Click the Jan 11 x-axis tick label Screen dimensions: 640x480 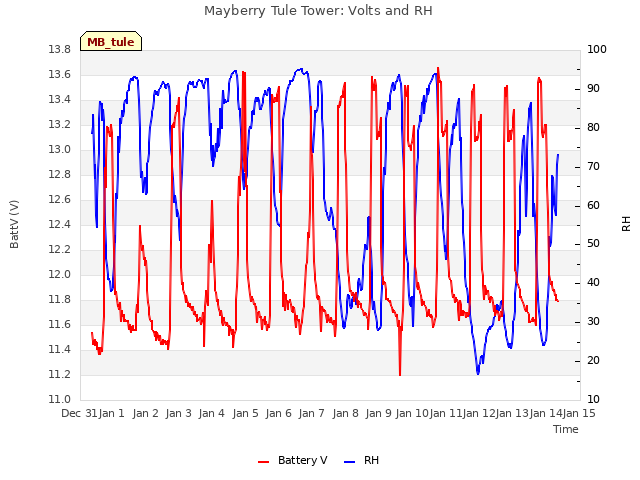pyautogui.click(x=446, y=413)
